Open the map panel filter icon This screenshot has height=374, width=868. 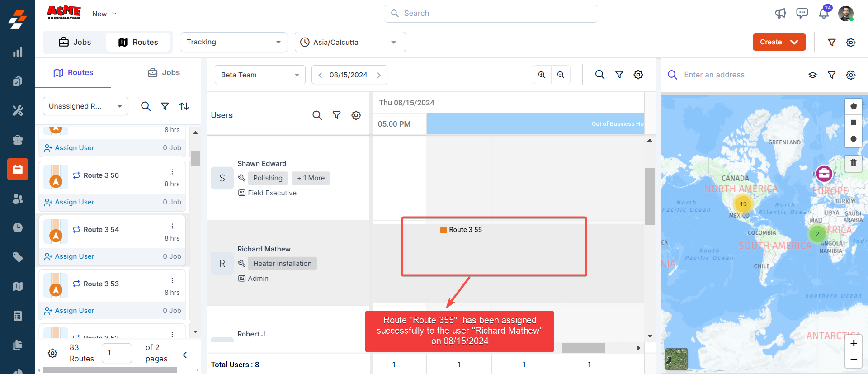pos(832,75)
